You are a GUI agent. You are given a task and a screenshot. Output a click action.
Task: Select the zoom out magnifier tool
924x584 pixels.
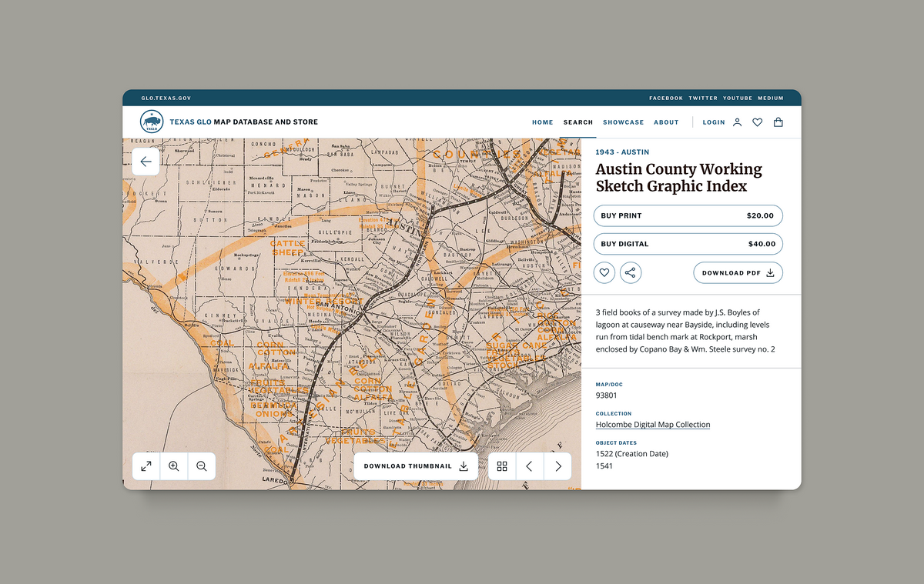[x=201, y=466]
